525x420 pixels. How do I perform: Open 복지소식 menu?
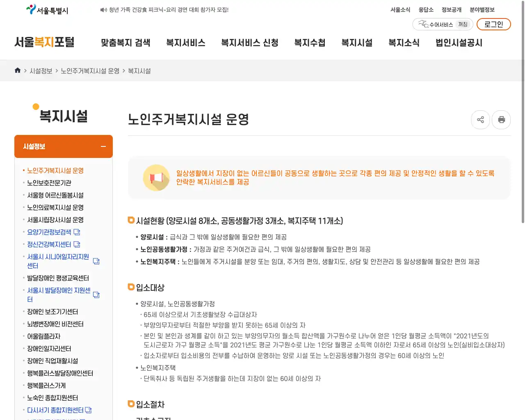404,43
